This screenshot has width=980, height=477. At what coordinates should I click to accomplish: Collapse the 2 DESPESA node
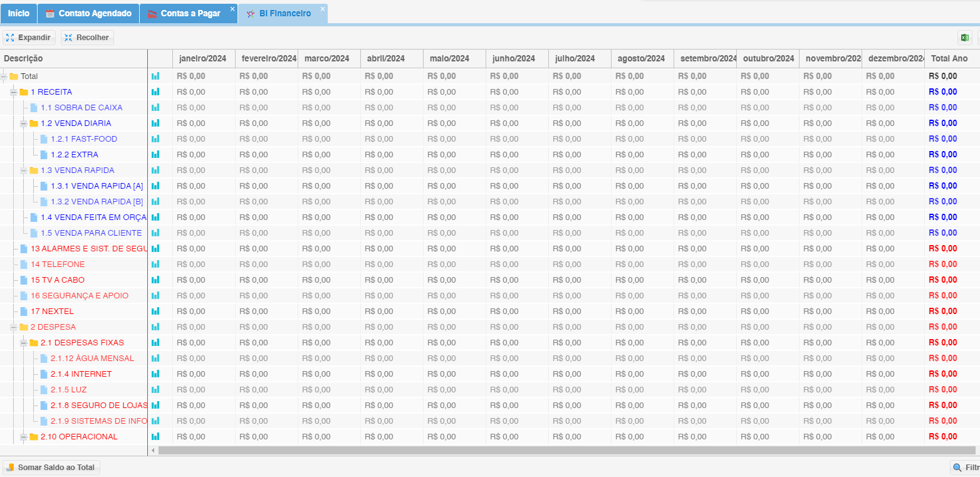[x=14, y=327]
